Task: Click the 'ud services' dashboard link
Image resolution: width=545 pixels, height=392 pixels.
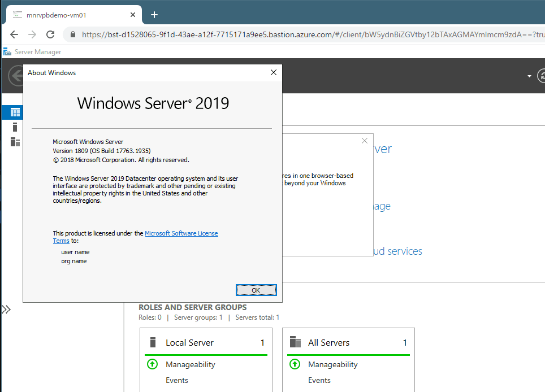Action: pyautogui.click(x=397, y=251)
